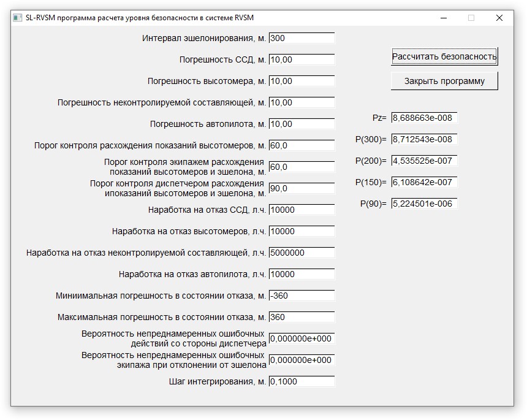Click the app icon in the title bar
The image size is (527, 420).
[17, 18]
